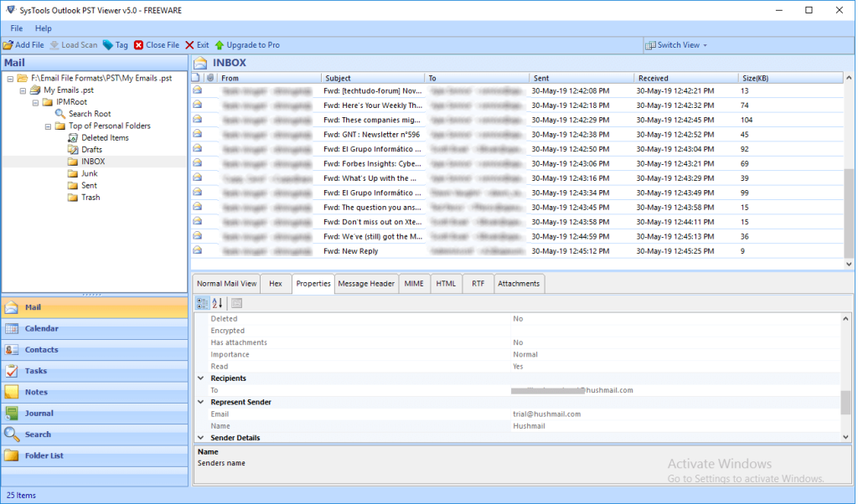
Task: Open the Calendar navigation section
Action: tap(95, 328)
